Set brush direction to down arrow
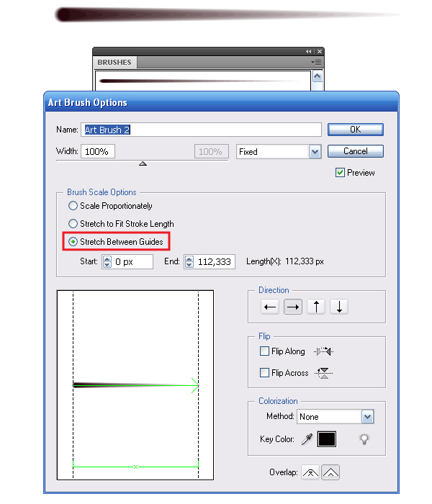432x504 pixels. [x=339, y=307]
